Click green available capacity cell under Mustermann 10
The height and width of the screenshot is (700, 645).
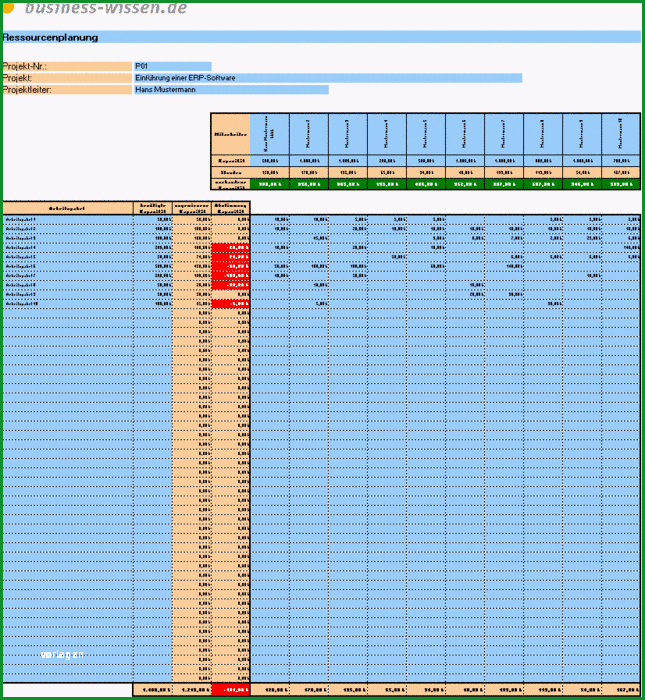click(x=621, y=184)
